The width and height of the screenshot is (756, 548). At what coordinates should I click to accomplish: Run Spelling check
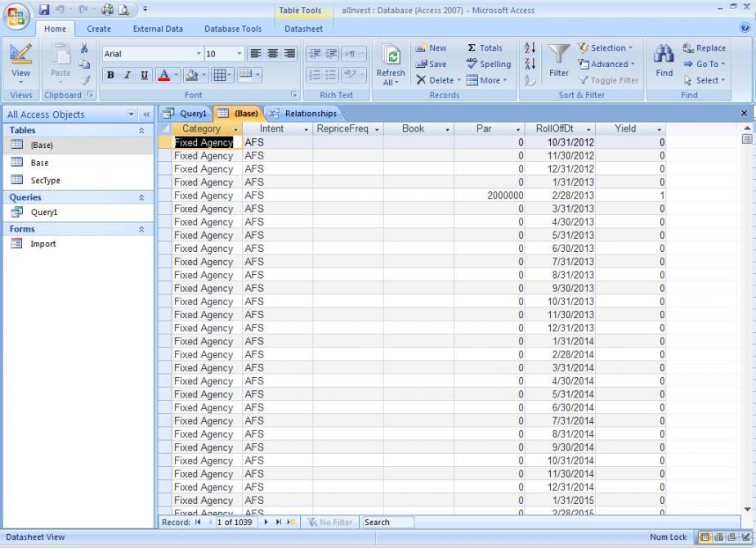pyautogui.click(x=489, y=64)
